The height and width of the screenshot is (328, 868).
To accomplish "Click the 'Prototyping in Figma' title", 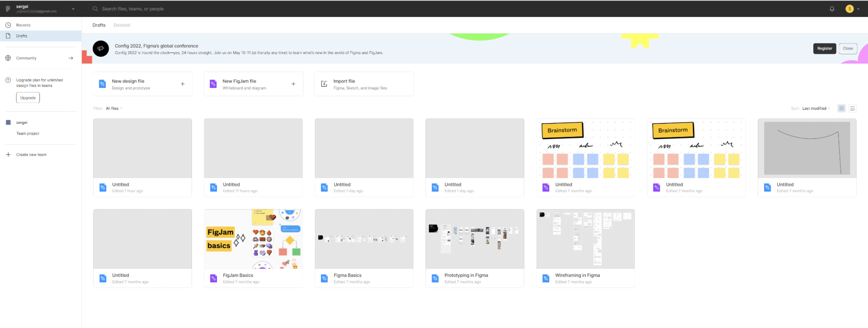I will [x=466, y=275].
